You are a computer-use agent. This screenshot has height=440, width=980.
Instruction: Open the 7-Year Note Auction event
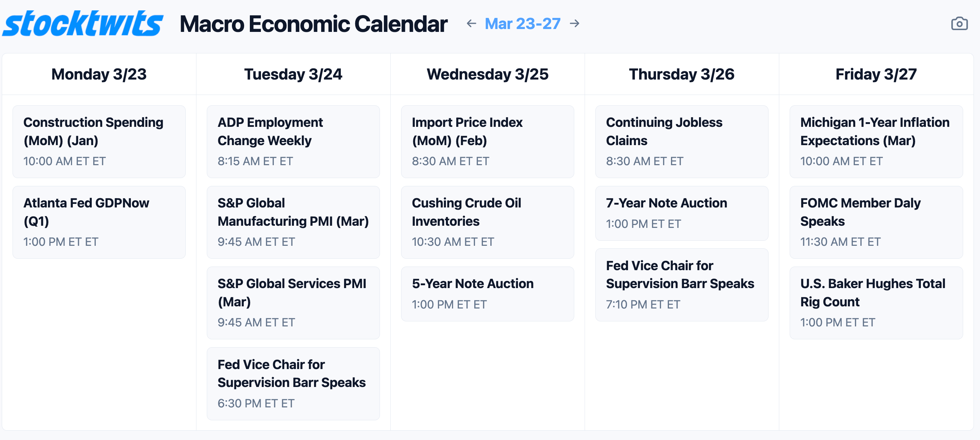pyautogui.click(x=681, y=213)
